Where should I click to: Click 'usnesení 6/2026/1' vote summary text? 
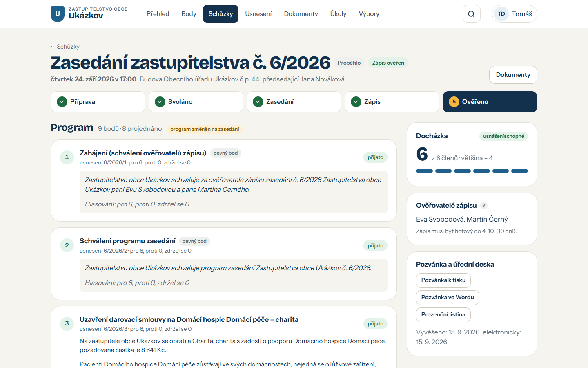[x=135, y=163]
